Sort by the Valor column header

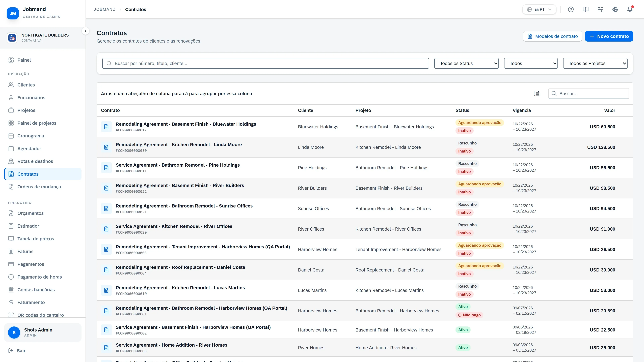click(x=609, y=110)
